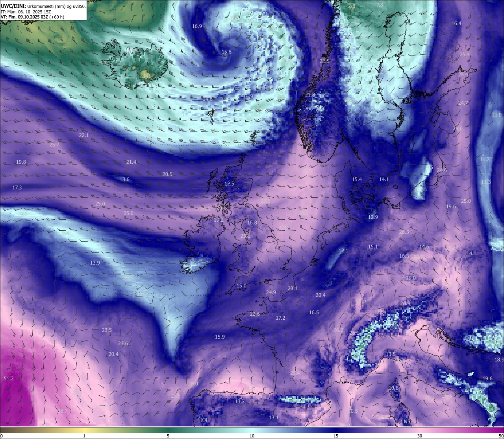Click the 11.8 value at the right edge

[497, 115]
